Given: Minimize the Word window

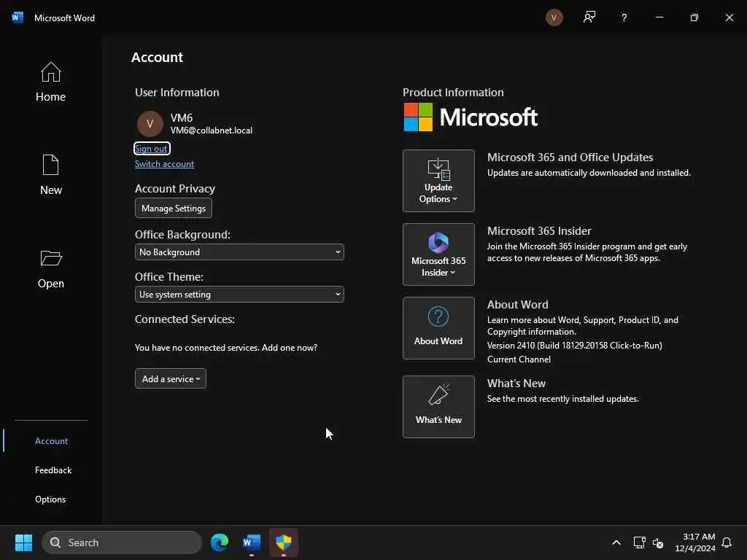Looking at the screenshot, I should tap(659, 17).
